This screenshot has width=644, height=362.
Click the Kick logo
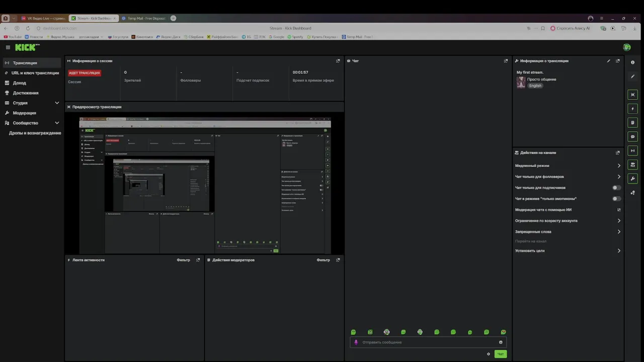[x=27, y=47]
